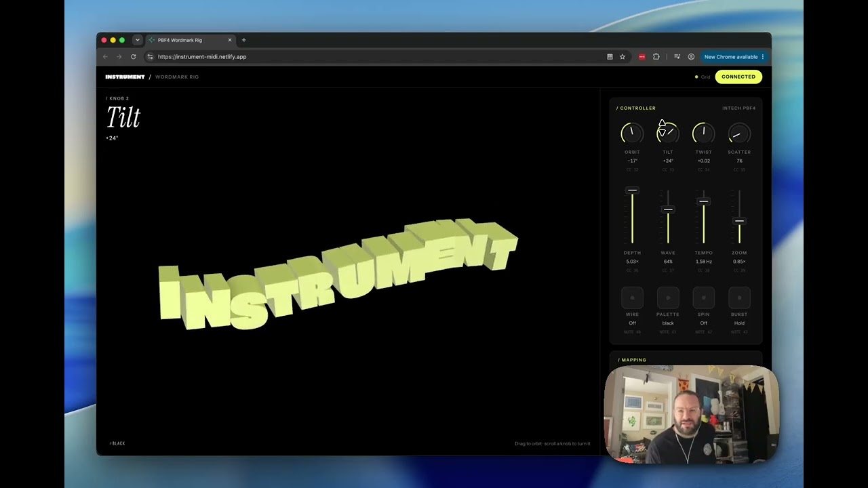Click the Tilt knob
Screen dimensions: 868x488
(668, 134)
